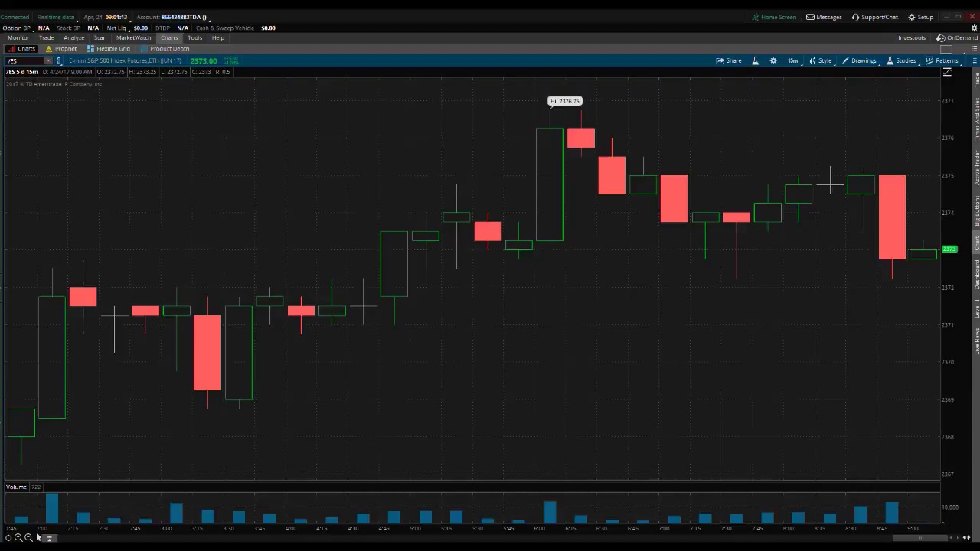Open chart settings gear icon

pyautogui.click(x=773, y=60)
